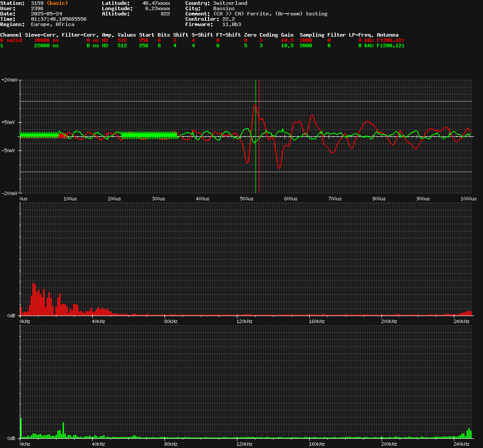
Task: Click the Channel column header
Action: [11, 35]
